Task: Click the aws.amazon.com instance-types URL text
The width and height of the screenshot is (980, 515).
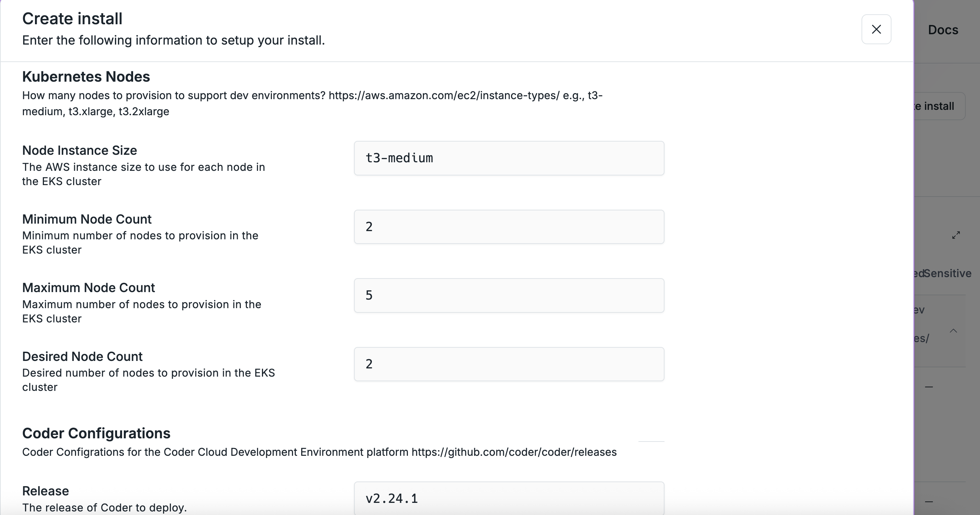Action: tap(444, 95)
